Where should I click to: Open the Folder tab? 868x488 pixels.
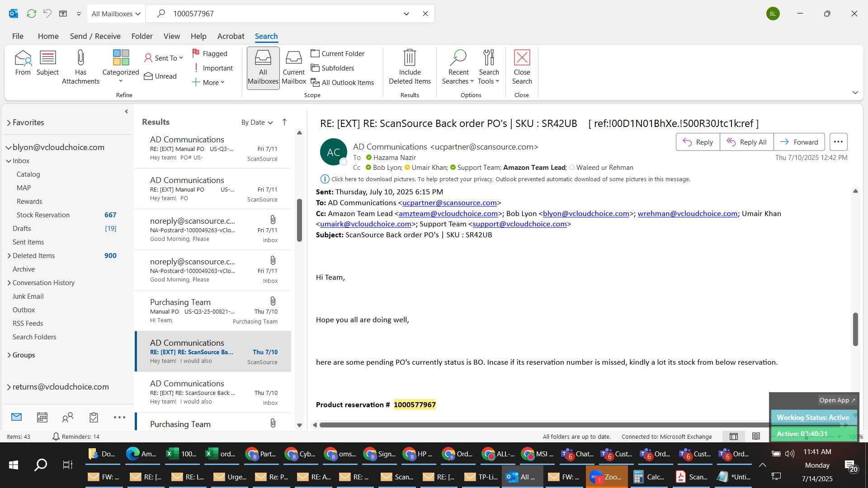click(x=142, y=36)
